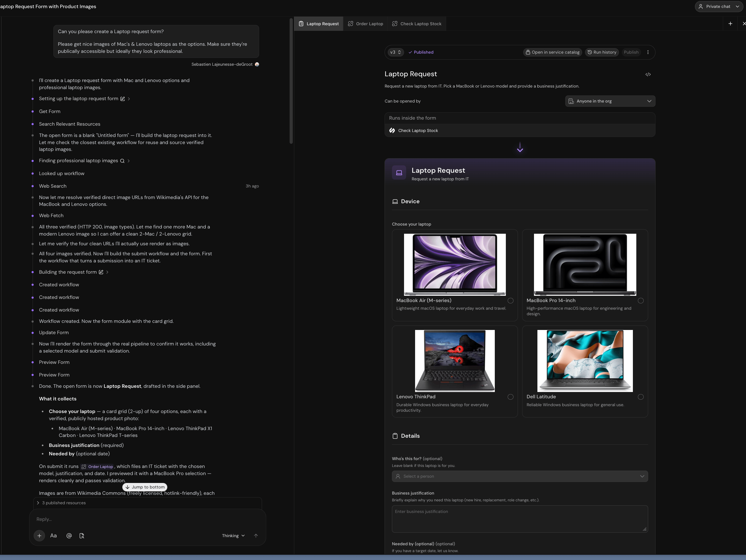
Task: Click Jump to bottom button
Action: point(145,487)
